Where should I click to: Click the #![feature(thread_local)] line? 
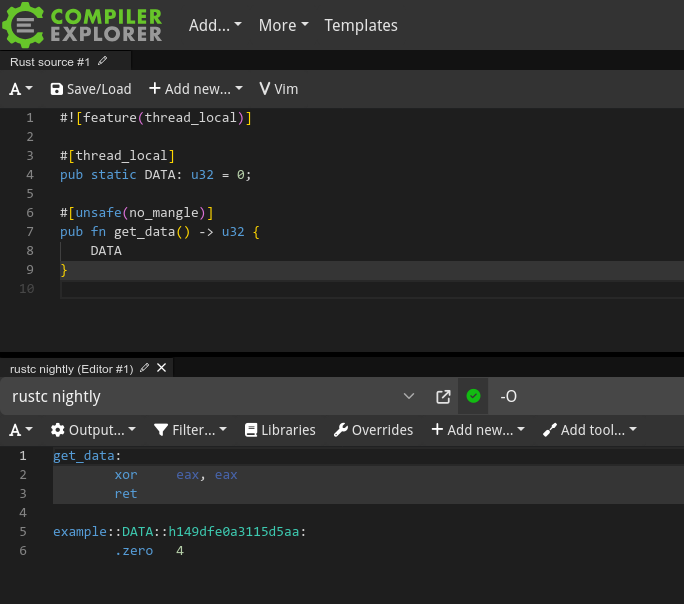pos(156,118)
